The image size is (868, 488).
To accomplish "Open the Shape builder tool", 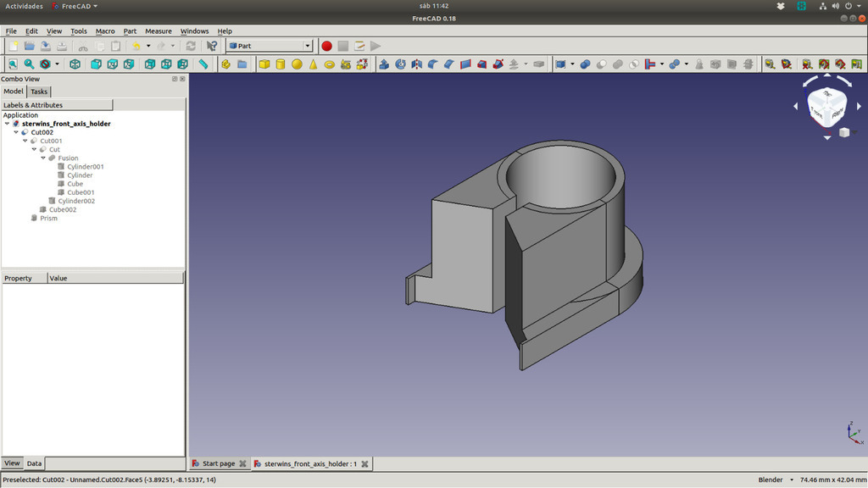I will coord(362,64).
